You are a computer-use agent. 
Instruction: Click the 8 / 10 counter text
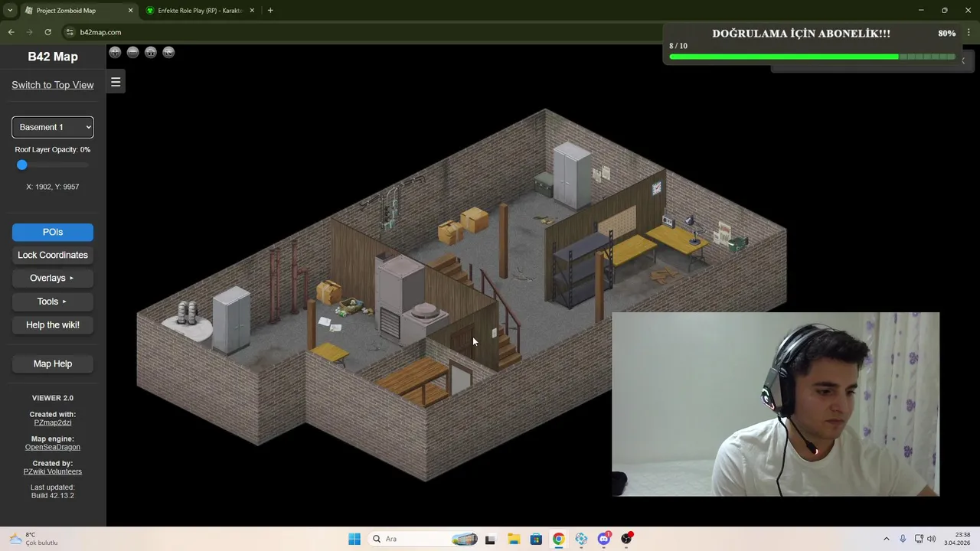point(678,46)
